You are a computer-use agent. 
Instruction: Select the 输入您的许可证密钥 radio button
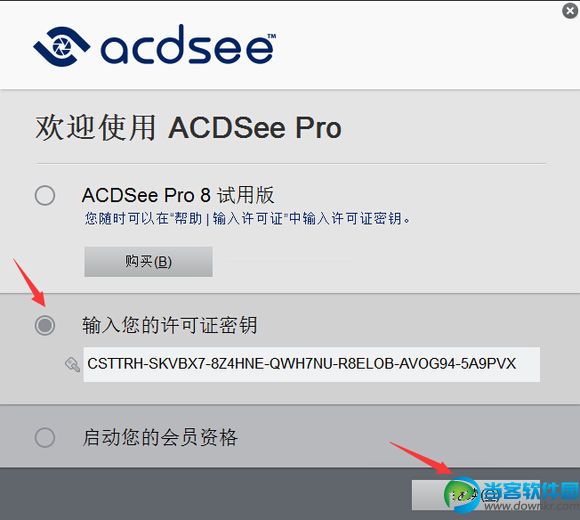click(x=45, y=325)
